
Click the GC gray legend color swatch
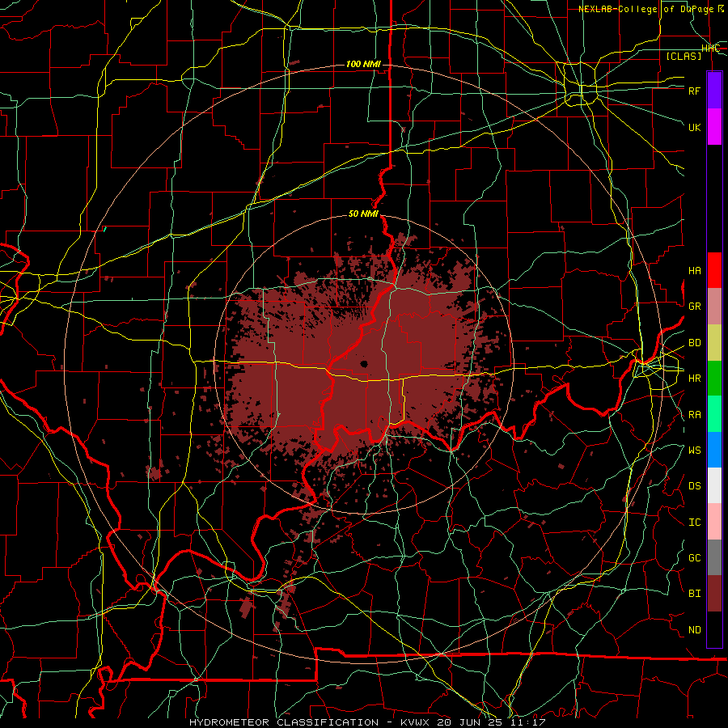714,557
